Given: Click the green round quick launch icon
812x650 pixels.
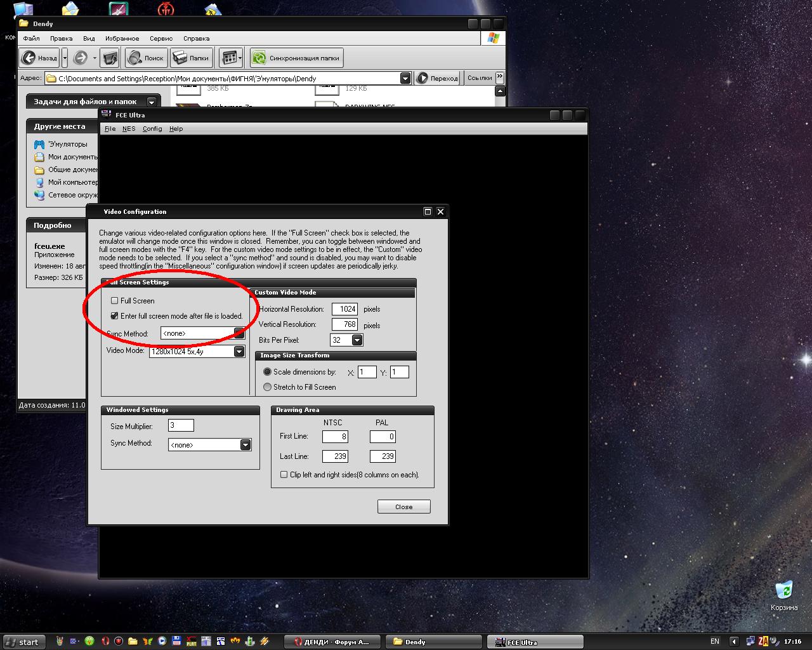Looking at the screenshot, I should click(x=89, y=641).
